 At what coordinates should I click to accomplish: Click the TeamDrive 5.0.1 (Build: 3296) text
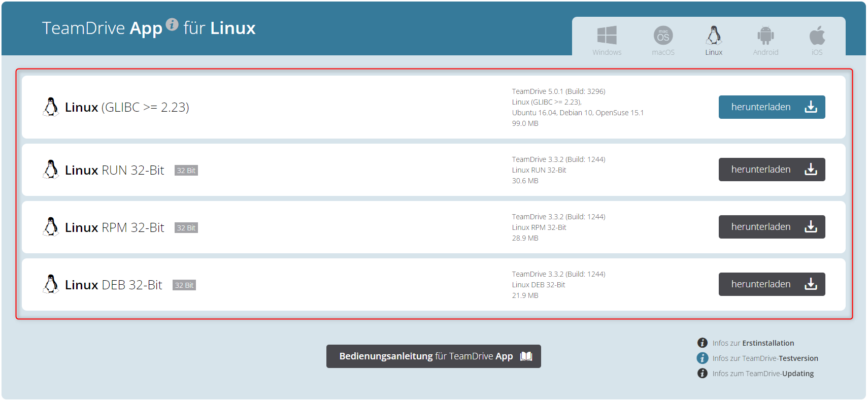(558, 91)
